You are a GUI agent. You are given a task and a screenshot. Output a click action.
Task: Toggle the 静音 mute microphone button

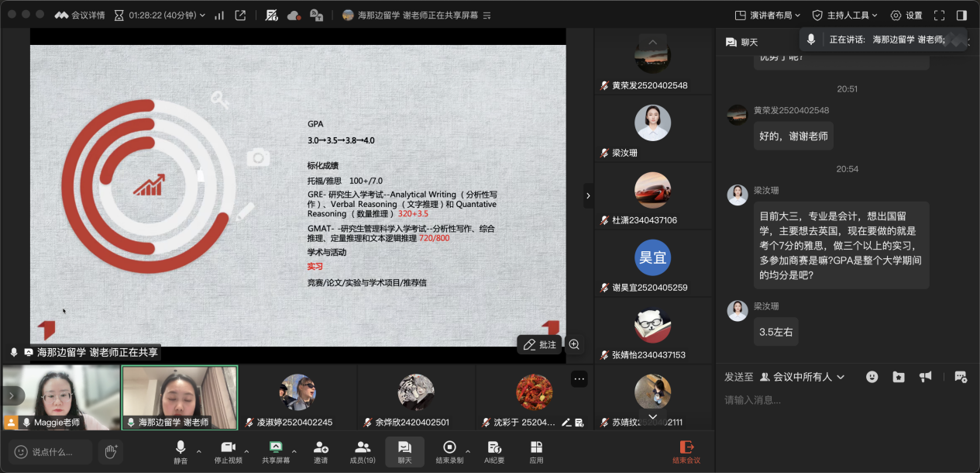[x=181, y=451]
